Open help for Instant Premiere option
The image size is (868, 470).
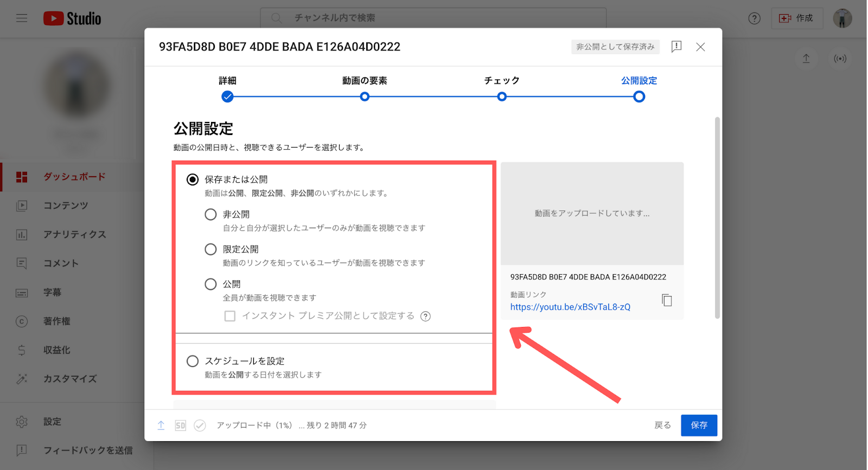[x=426, y=316]
